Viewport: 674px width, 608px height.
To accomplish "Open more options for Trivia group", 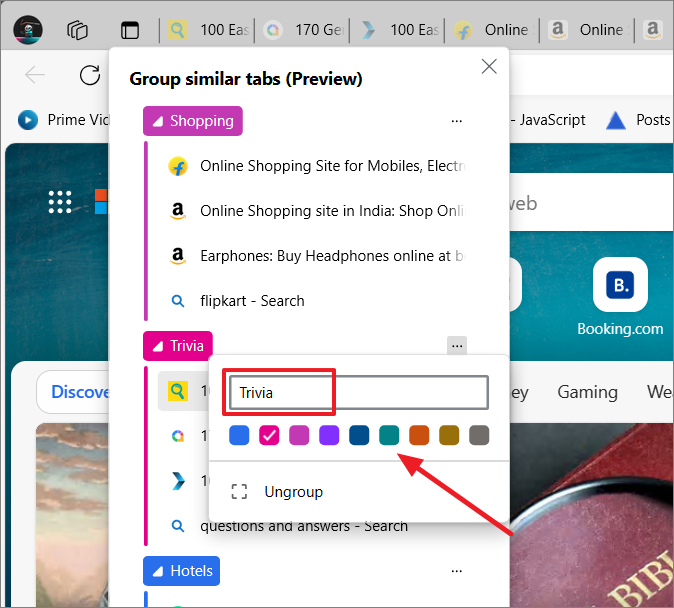I will [457, 346].
